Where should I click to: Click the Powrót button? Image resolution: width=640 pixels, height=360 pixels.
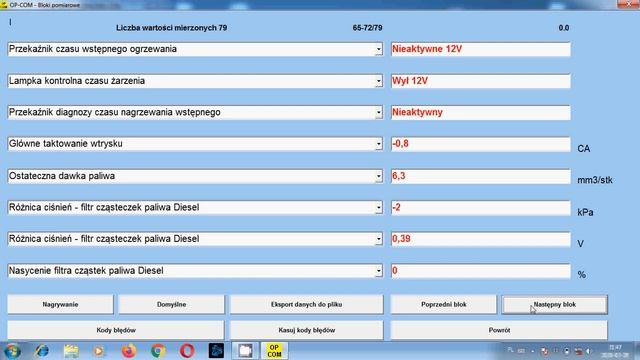[499, 330]
